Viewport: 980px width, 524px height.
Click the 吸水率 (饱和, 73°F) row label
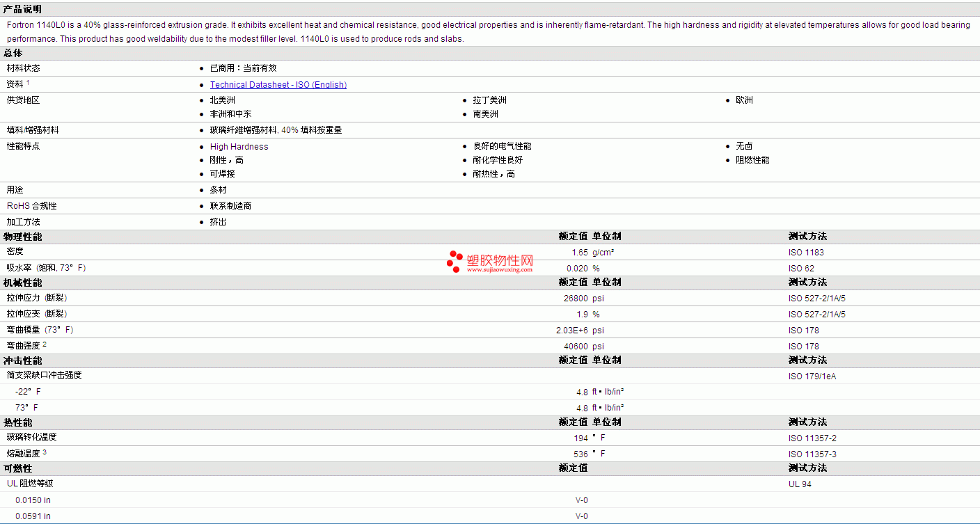click(47, 268)
